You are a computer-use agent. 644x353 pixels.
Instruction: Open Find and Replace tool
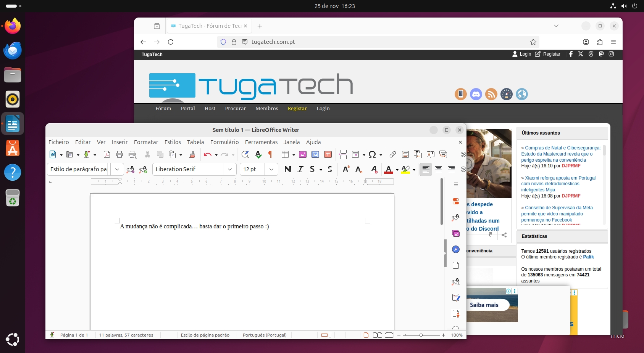245,155
